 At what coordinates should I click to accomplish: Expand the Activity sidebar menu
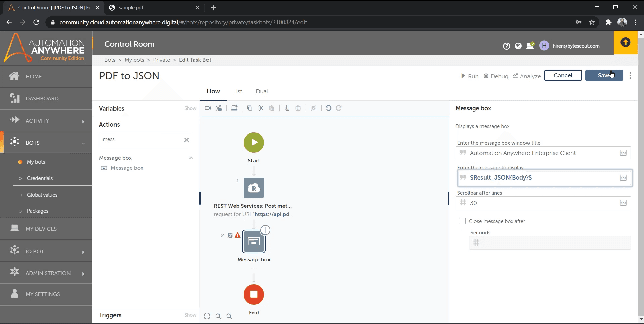tap(83, 121)
